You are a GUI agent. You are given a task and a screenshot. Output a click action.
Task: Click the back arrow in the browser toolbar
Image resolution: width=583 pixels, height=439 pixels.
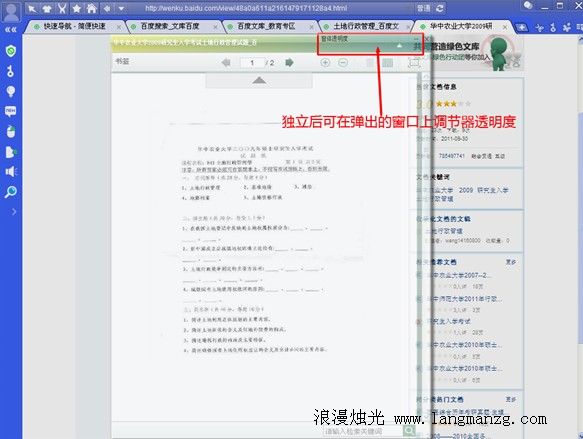[107, 8]
